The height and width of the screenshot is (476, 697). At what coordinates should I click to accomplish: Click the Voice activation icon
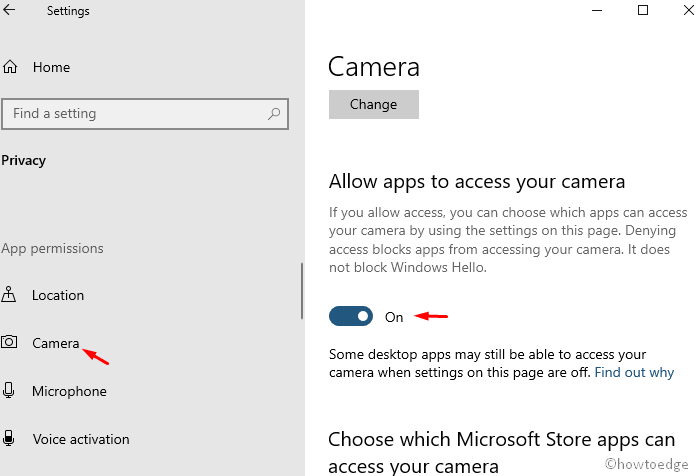(x=8, y=438)
